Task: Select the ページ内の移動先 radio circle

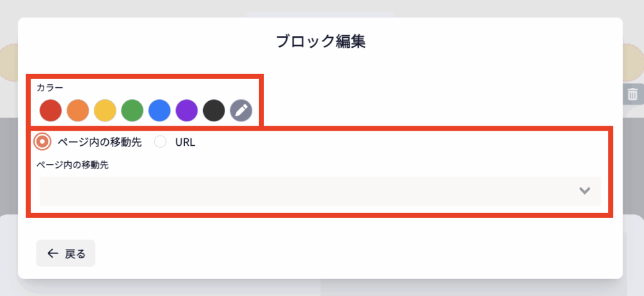Action: pyautogui.click(x=42, y=142)
